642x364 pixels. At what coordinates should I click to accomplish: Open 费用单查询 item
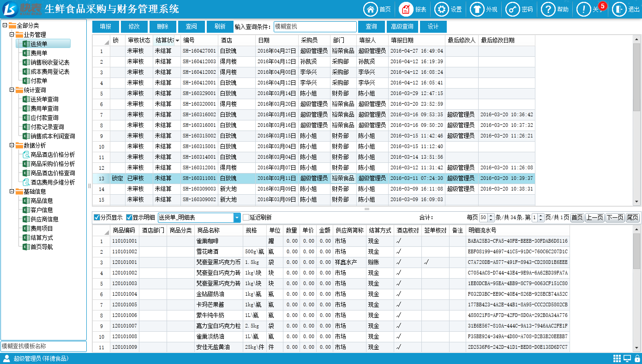[44, 108]
